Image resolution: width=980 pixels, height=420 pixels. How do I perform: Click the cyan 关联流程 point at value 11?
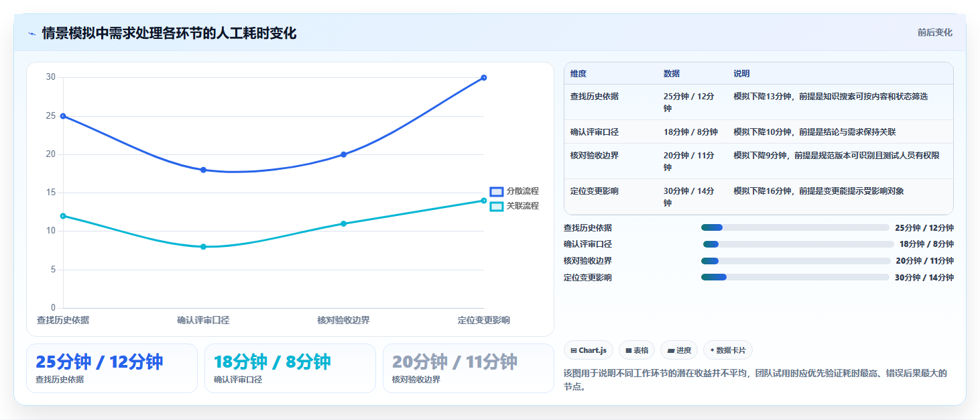(344, 223)
